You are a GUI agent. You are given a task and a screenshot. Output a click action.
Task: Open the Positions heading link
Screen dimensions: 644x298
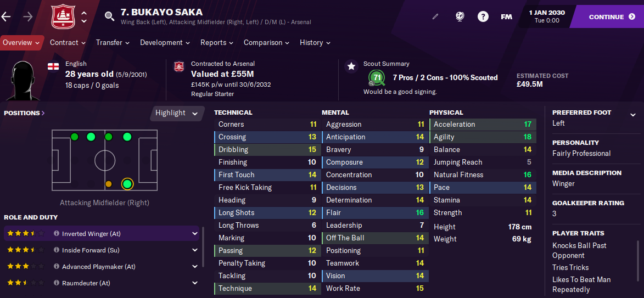pyautogui.click(x=24, y=113)
